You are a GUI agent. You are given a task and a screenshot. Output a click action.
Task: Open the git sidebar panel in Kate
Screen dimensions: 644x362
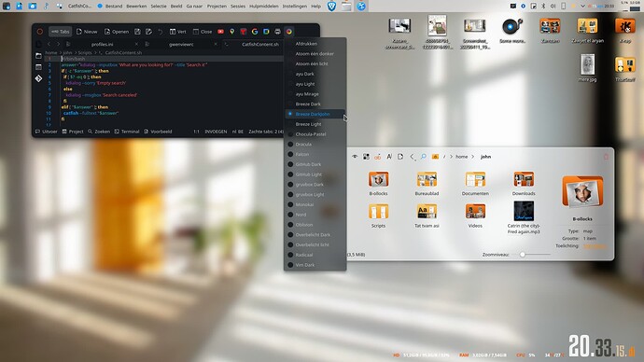[38, 78]
